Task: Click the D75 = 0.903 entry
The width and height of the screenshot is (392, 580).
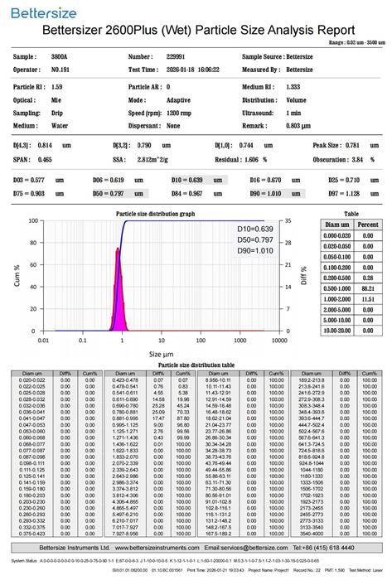Action: coord(38,194)
